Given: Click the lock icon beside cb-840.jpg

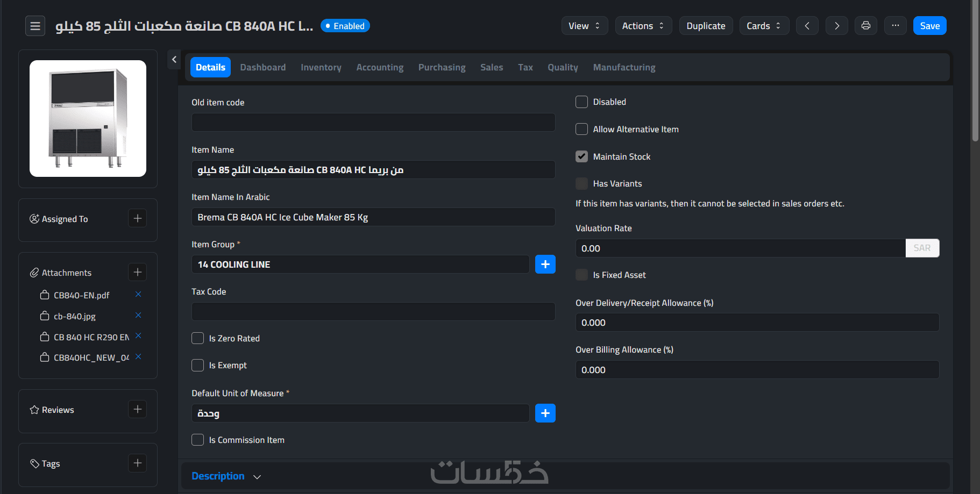Looking at the screenshot, I should [x=45, y=316].
